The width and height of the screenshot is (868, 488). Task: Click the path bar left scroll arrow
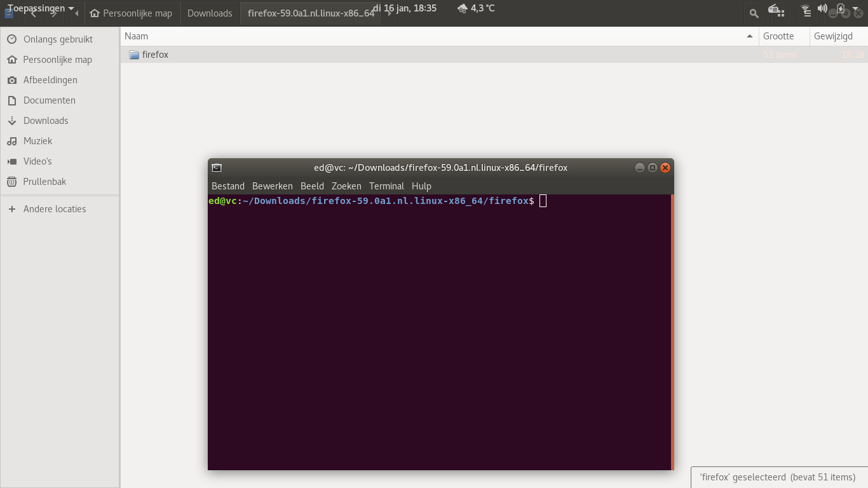(x=76, y=13)
